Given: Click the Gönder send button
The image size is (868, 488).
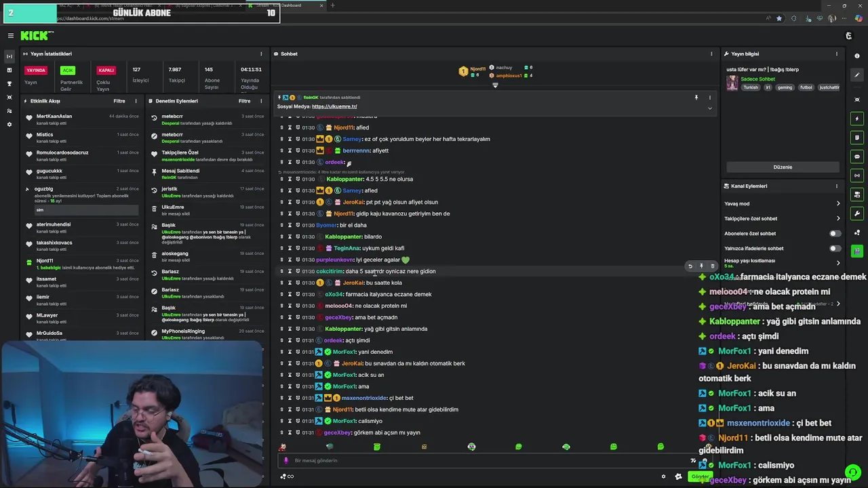Looking at the screenshot, I should 699,476.
